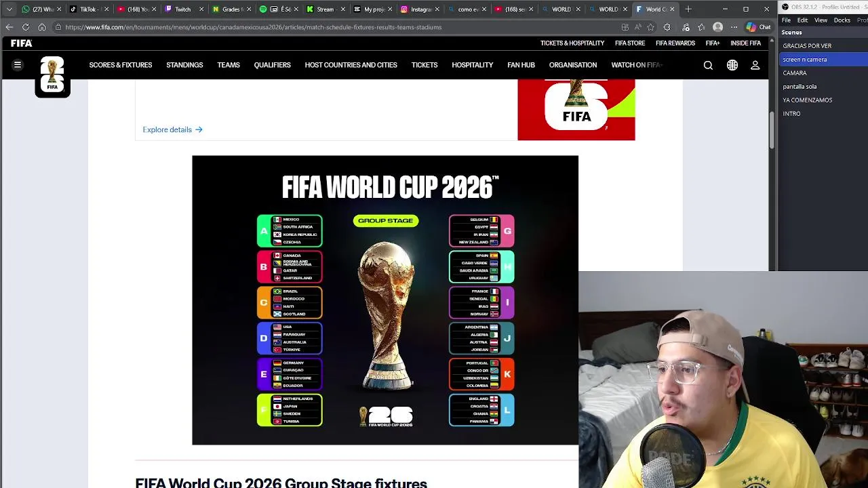Reload the page with the refresh icon
868x488 pixels.
point(26,27)
